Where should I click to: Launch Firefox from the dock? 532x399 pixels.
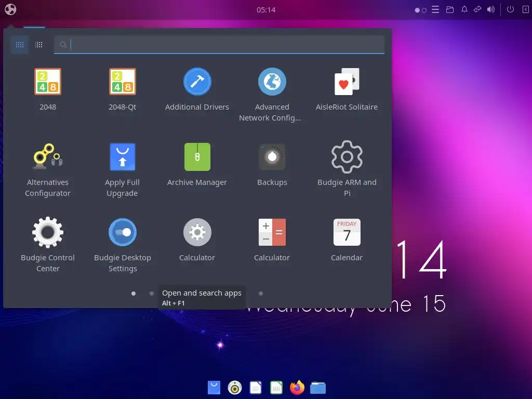click(x=297, y=388)
